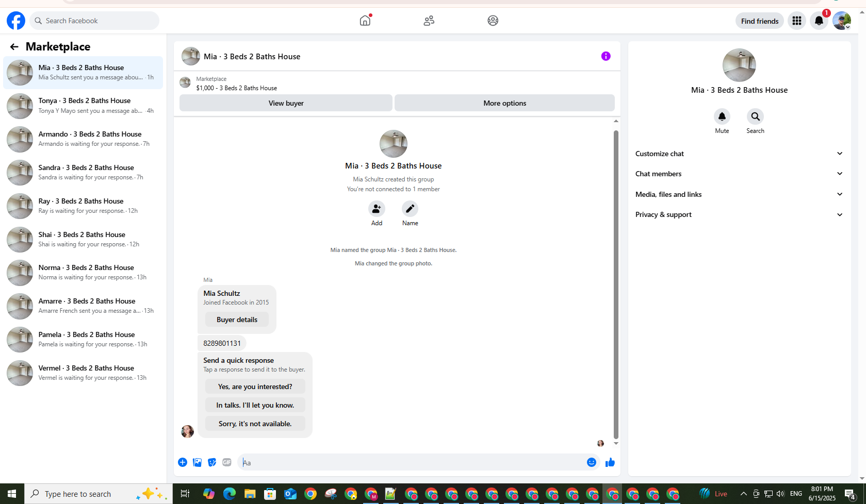Open the Groups icon in the top bar
This screenshot has width=866, height=504.
coord(493,21)
